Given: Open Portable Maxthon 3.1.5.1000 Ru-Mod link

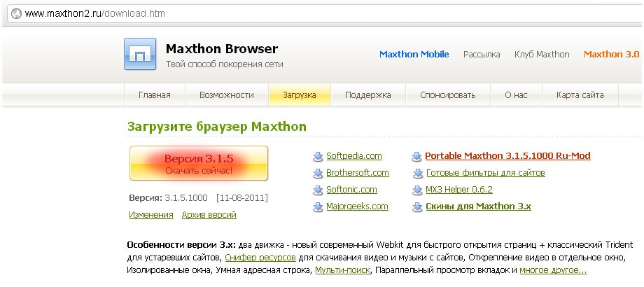Looking at the screenshot, I should 507,156.
